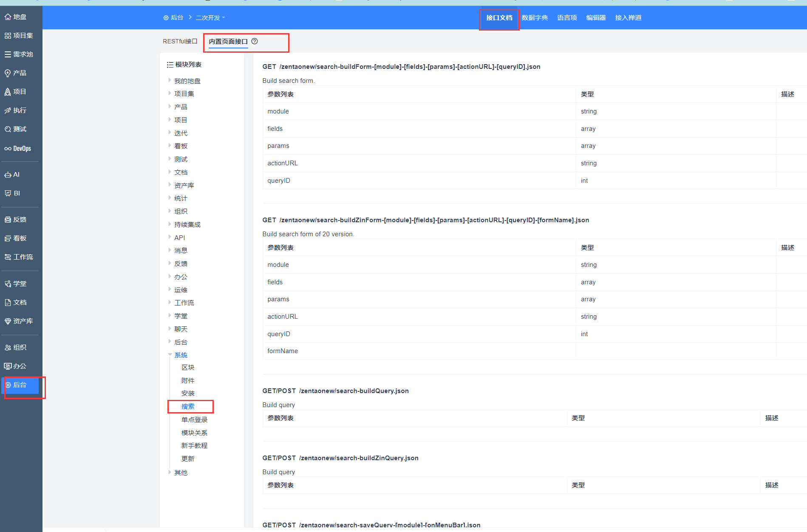The height and width of the screenshot is (532, 807).
Task: Open the BI chart icon
Action: pyautogui.click(x=8, y=193)
